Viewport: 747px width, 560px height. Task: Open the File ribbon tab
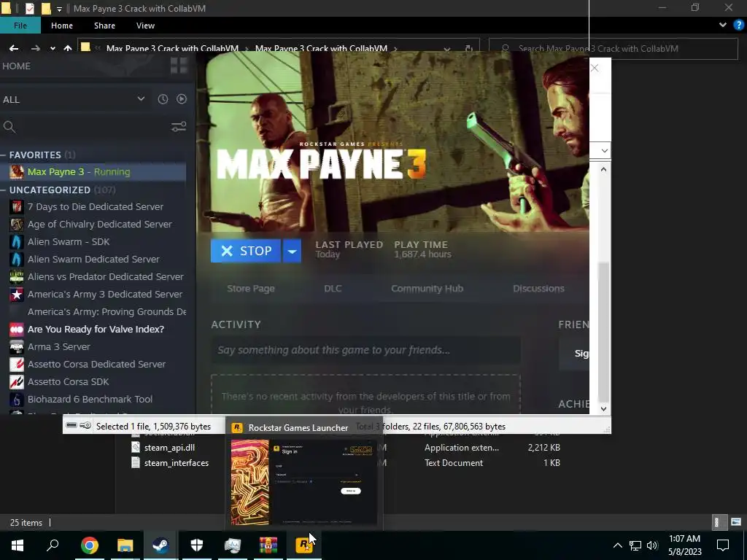tap(20, 26)
